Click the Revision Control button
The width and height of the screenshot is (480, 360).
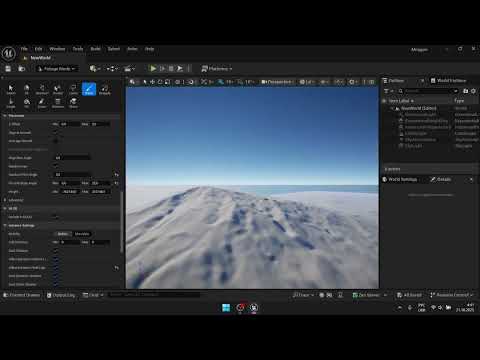(x=451, y=295)
